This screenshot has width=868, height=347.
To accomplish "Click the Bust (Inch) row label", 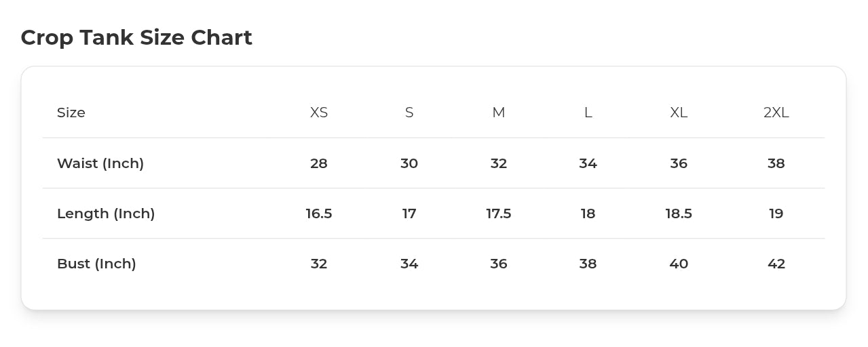I will [96, 264].
